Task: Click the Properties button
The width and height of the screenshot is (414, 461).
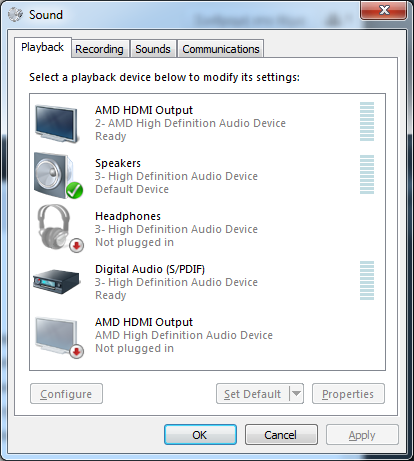Action: pyautogui.click(x=348, y=394)
